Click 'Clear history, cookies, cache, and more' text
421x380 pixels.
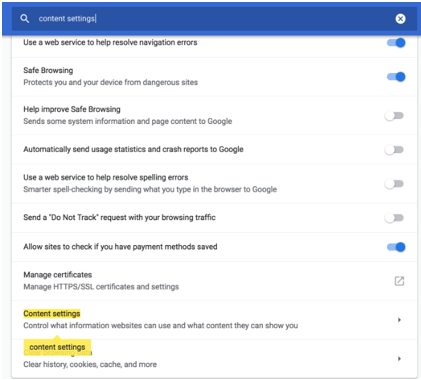pyautogui.click(x=90, y=364)
